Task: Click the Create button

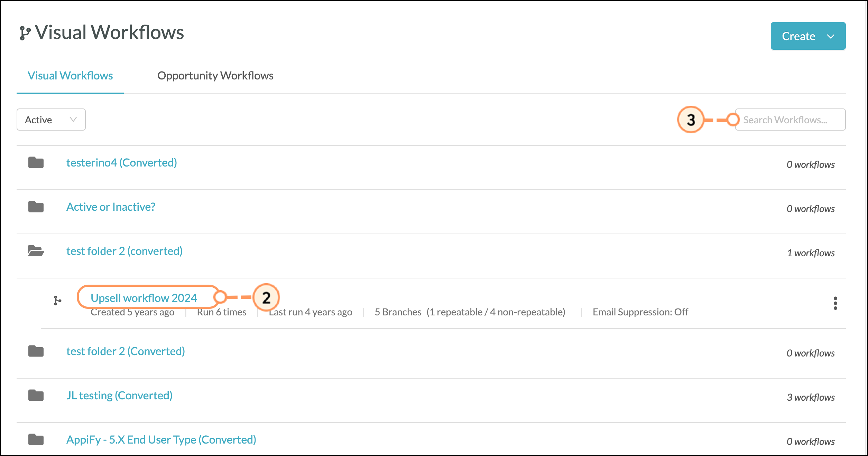Action: pyautogui.click(x=798, y=36)
